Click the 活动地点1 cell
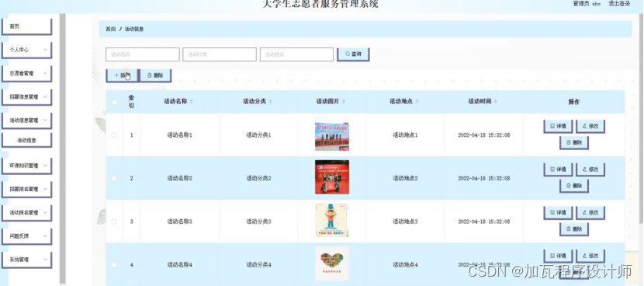 (x=405, y=135)
